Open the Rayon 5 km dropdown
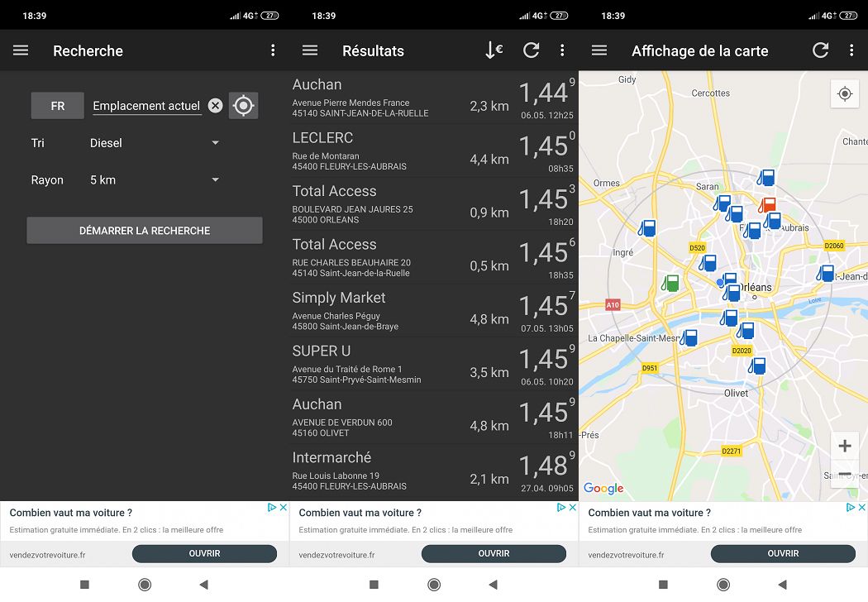Screen dimensions: 868x602 tap(154, 180)
